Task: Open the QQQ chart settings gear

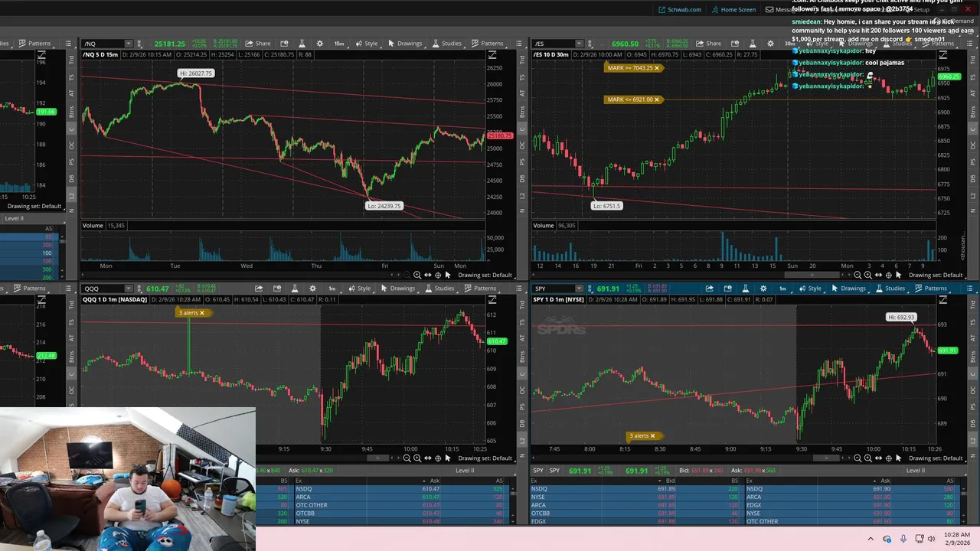Action: 313,289
